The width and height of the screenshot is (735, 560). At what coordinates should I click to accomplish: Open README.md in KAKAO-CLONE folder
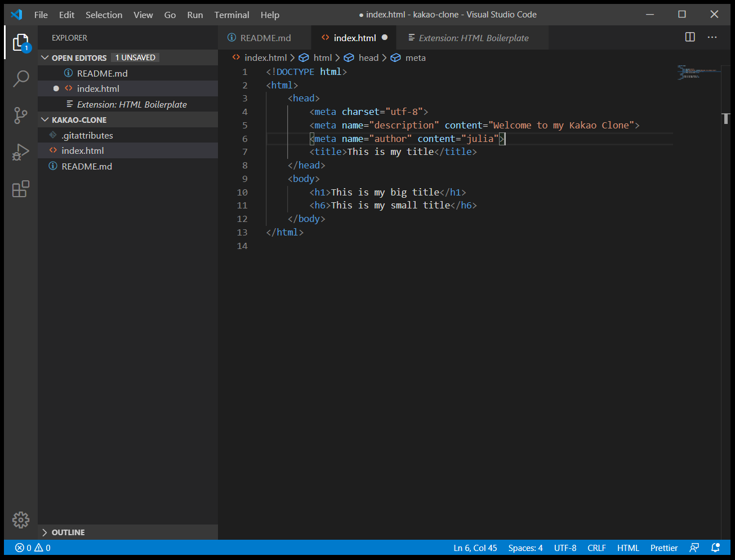click(x=128, y=166)
